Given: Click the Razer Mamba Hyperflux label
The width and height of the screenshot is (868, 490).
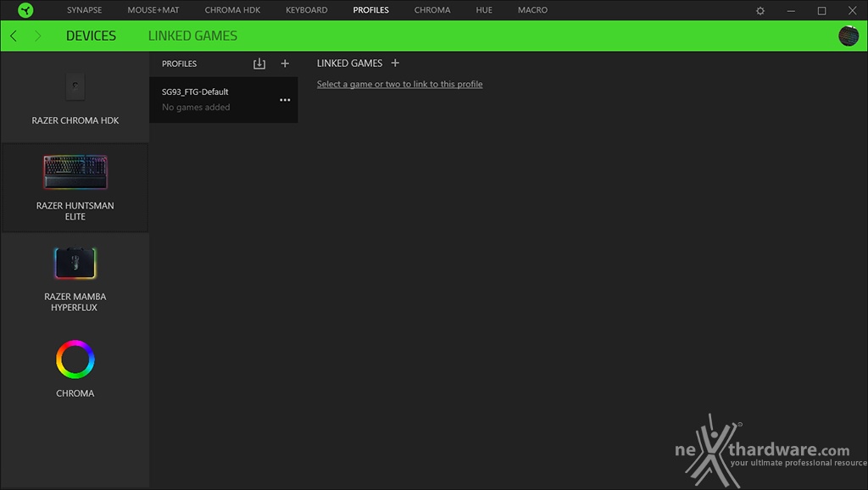Looking at the screenshot, I should 75,302.
